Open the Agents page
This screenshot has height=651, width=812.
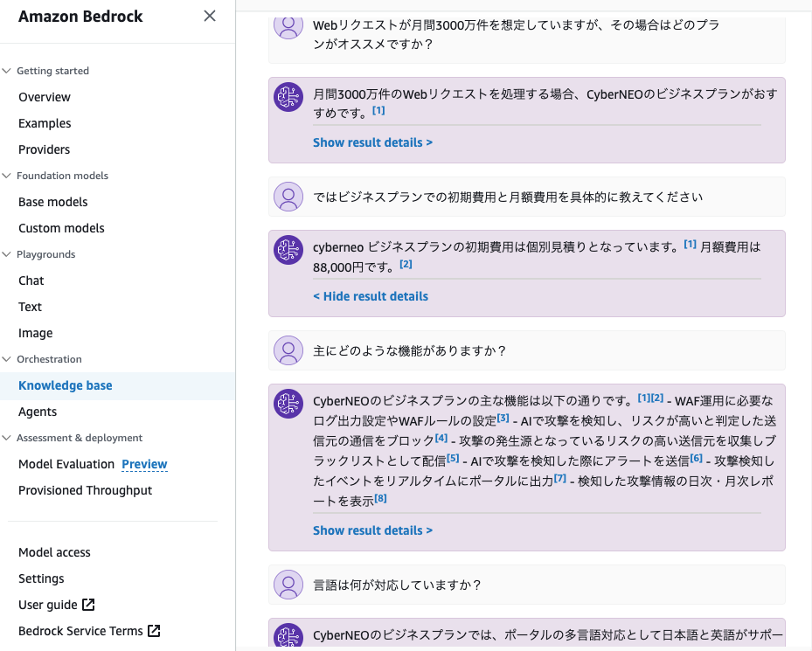[x=38, y=412]
